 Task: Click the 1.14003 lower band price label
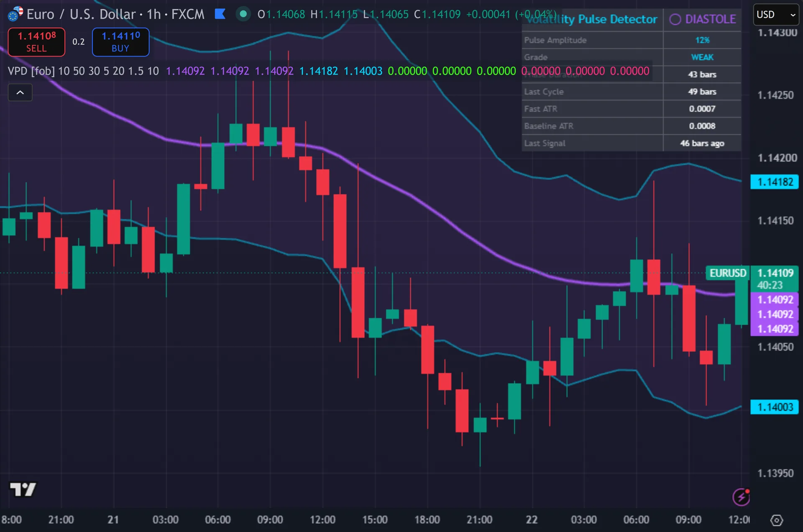775,407
